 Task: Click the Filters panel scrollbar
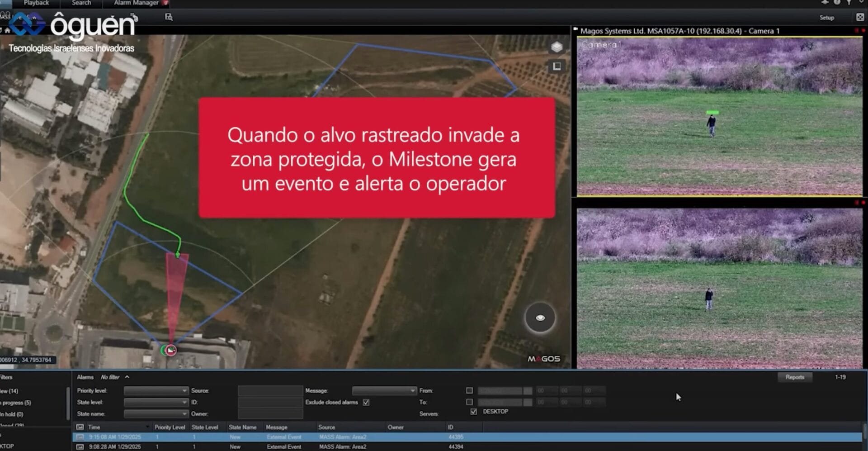68,404
